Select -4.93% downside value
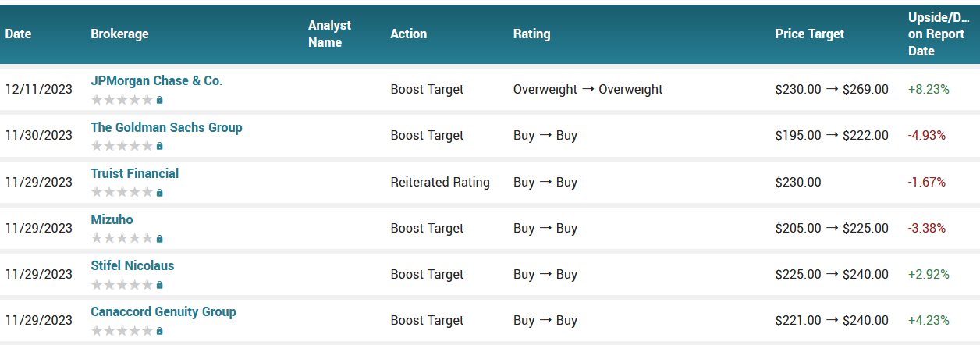Image resolution: width=980 pixels, height=345 pixels. [x=927, y=135]
